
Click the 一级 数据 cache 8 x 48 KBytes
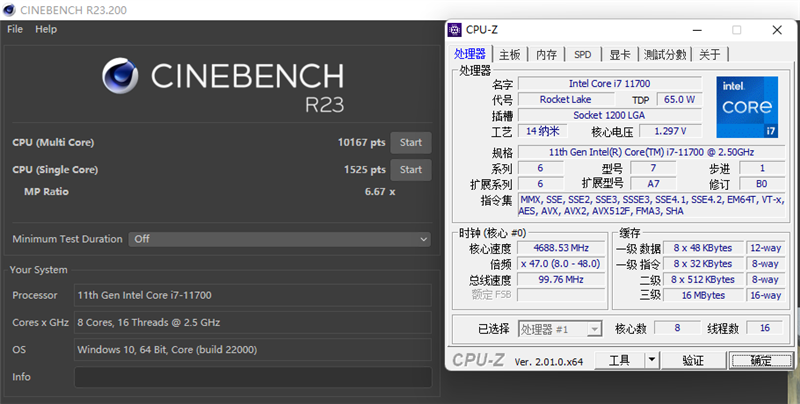pos(703,248)
